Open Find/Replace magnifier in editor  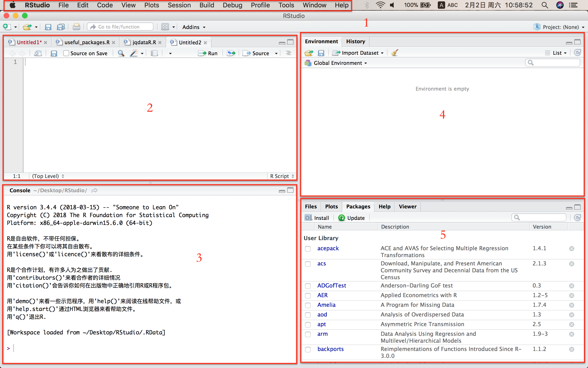pos(121,53)
